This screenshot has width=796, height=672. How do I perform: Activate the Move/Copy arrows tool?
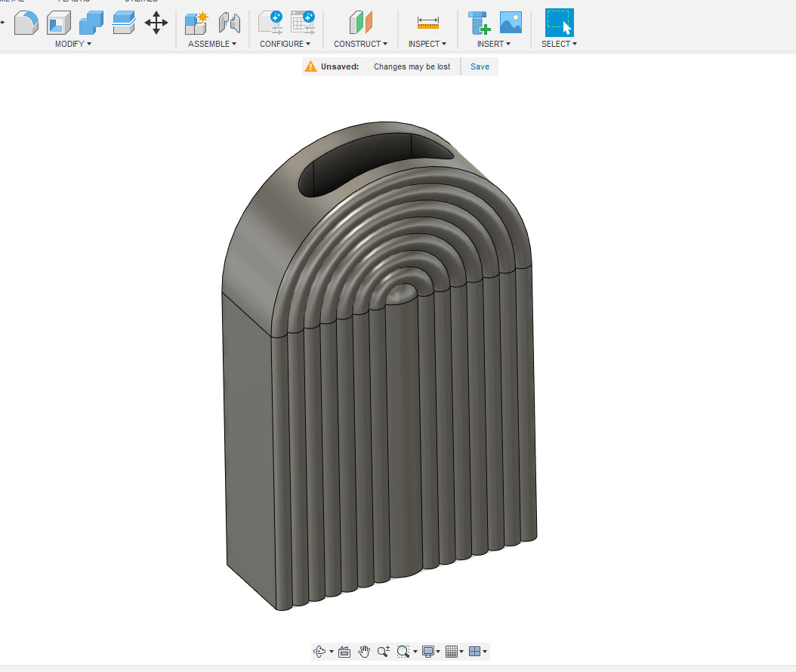click(156, 23)
